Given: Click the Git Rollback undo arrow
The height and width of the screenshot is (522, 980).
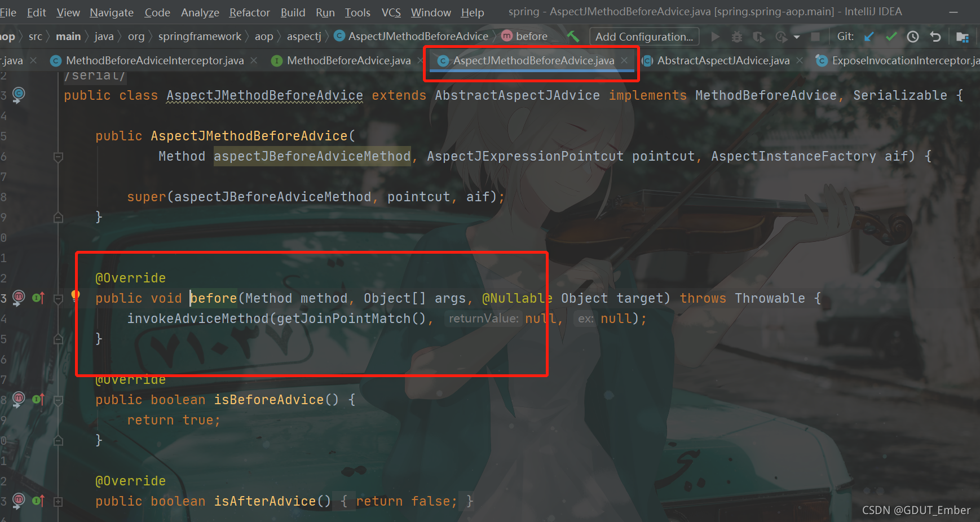Looking at the screenshot, I should point(935,37).
